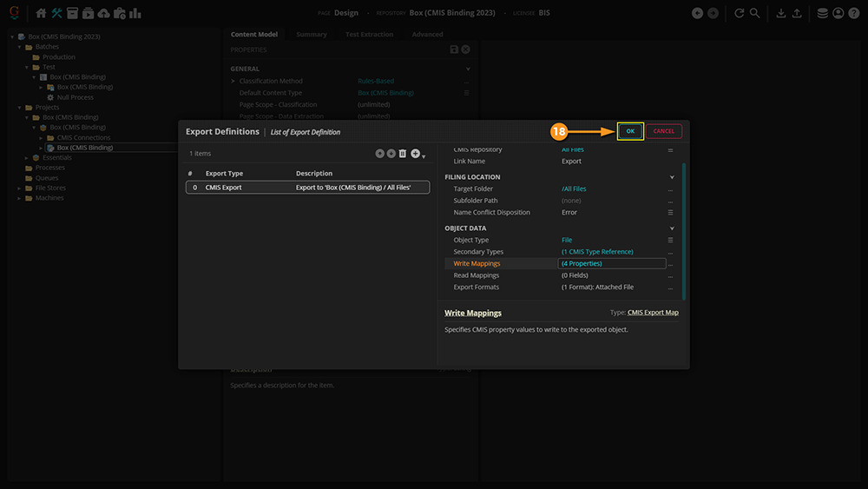Open Name Conflict Disposition dropdown menu

(x=670, y=213)
